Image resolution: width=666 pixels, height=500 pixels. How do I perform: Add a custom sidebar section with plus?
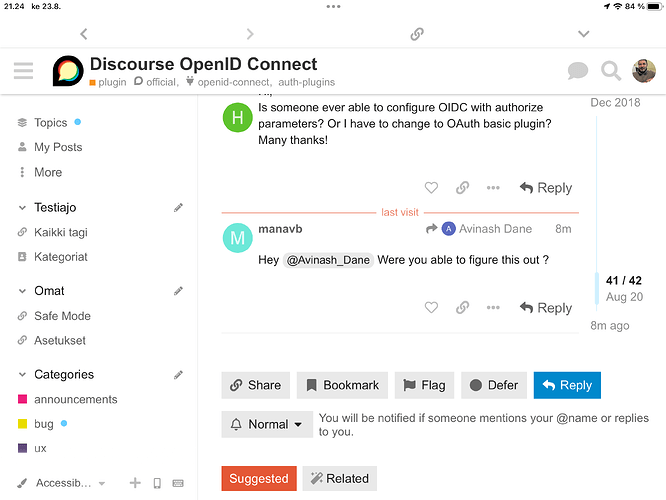click(x=135, y=483)
